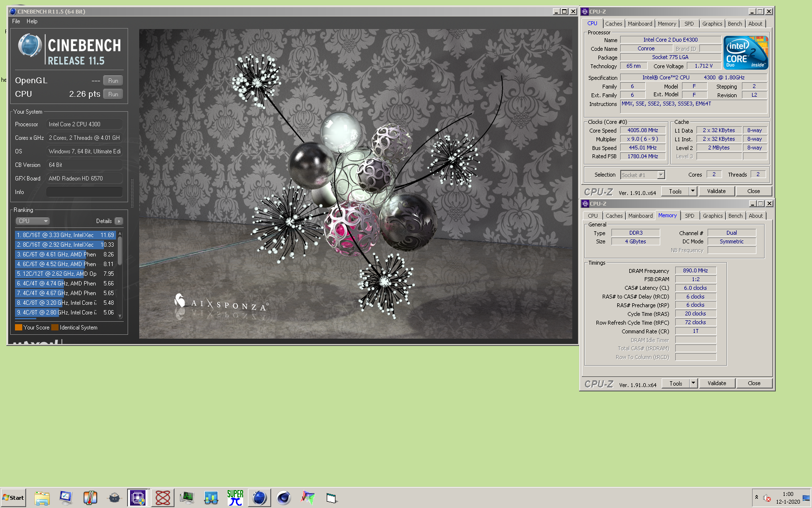Switch to CPU tab in lower CPU-Z

point(593,216)
